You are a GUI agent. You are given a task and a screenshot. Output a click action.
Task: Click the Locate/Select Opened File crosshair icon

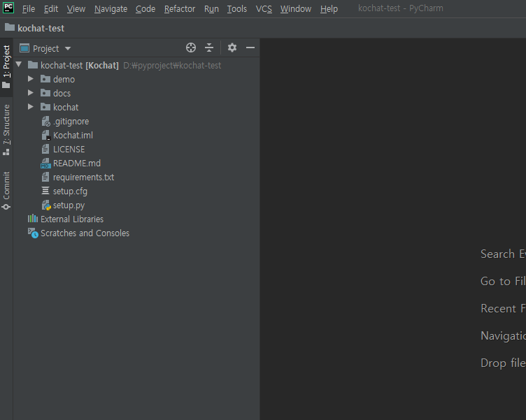[191, 48]
